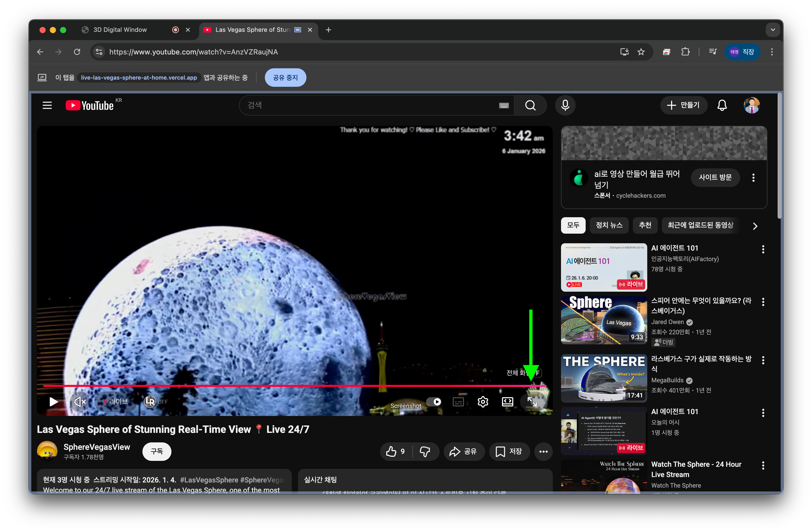This screenshot has width=812, height=532.
Task: Toggle the autoplay switch in the player
Action: 434,402
